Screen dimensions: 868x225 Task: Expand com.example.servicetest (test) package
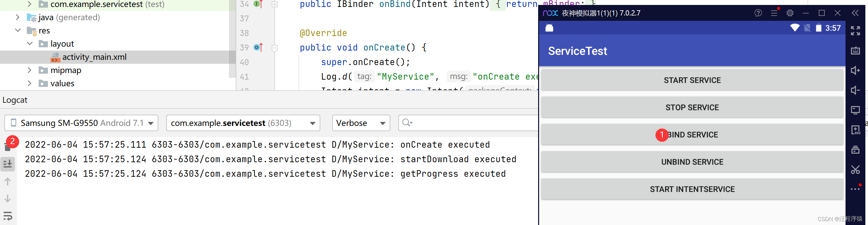point(29,4)
